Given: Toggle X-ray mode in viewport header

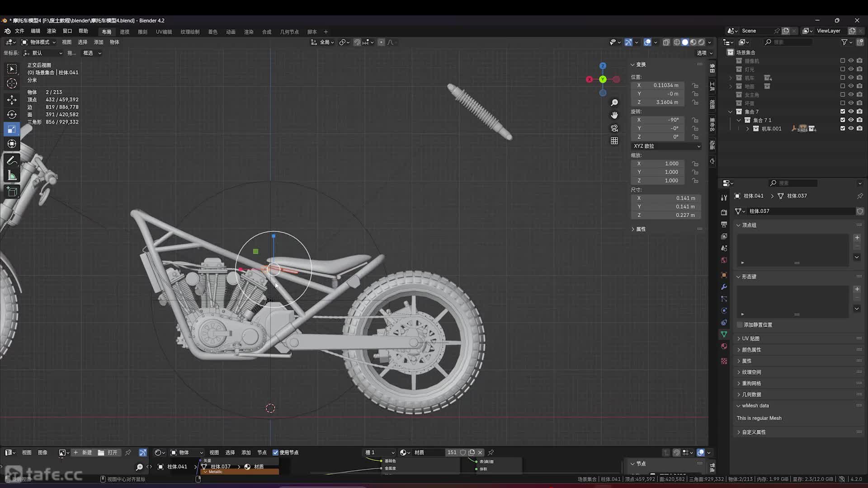Looking at the screenshot, I should click(x=666, y=42).
